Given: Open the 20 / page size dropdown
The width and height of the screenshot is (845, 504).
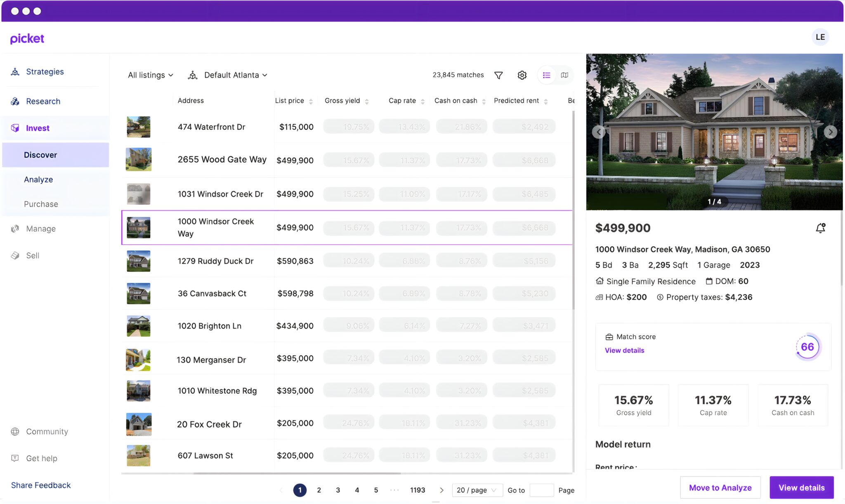Looking at the screenshot, I should [477, 490].
